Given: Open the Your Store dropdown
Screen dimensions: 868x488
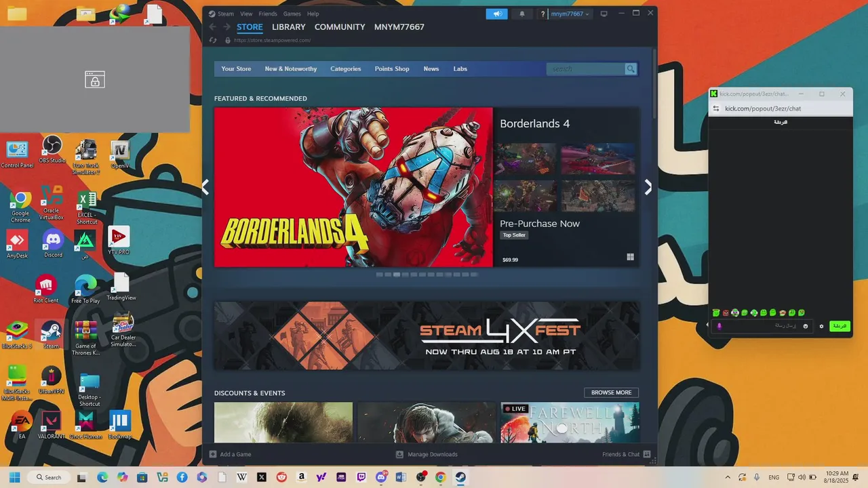Looking at the screenshot, I should pos(236,68).
